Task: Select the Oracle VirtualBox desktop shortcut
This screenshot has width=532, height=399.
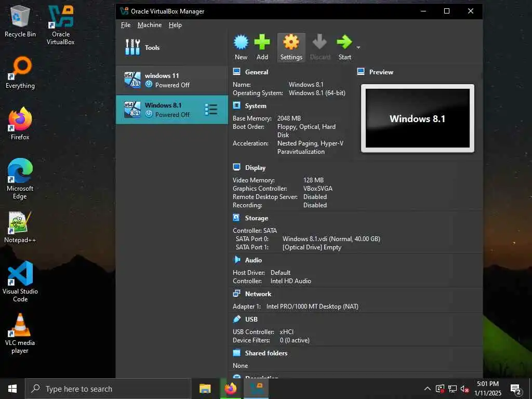Action: (61, 25)
